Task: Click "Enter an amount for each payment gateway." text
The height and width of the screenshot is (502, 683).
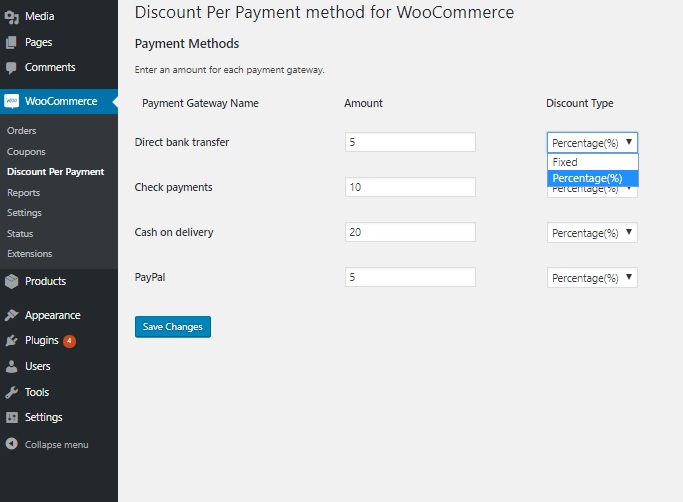Action: point(230,70)
